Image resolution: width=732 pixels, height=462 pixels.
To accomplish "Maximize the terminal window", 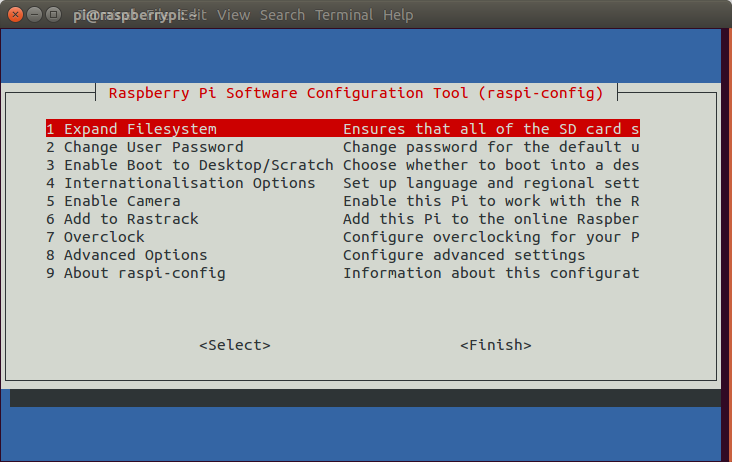I will pos(54,15).
